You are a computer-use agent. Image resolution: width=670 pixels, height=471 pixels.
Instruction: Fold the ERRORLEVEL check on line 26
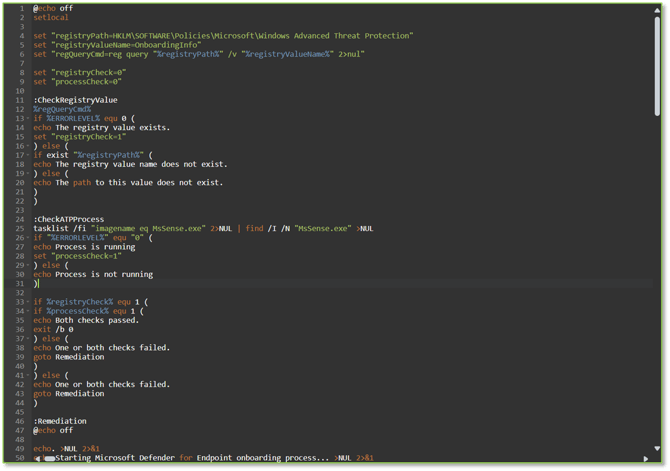tap(27, 238)
